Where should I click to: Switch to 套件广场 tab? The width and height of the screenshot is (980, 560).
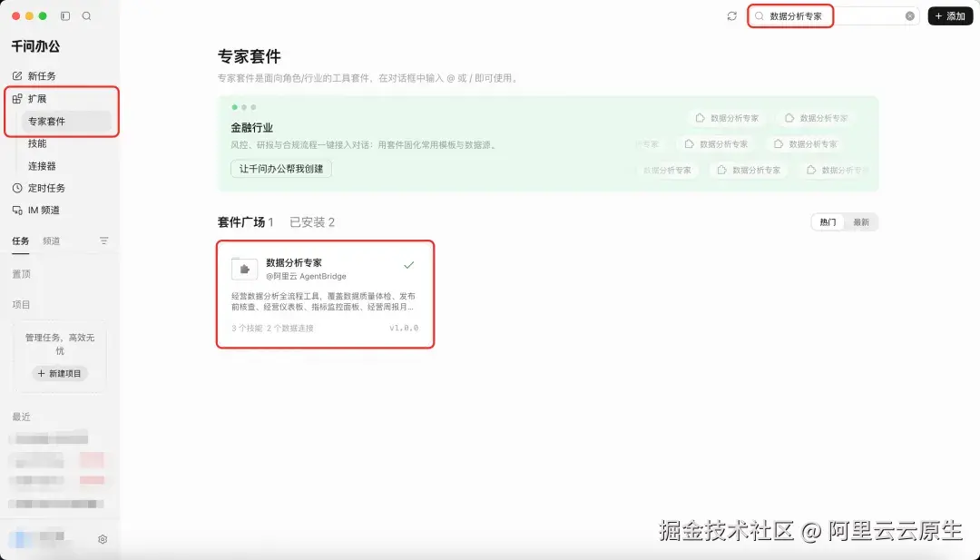coord(245,221)
